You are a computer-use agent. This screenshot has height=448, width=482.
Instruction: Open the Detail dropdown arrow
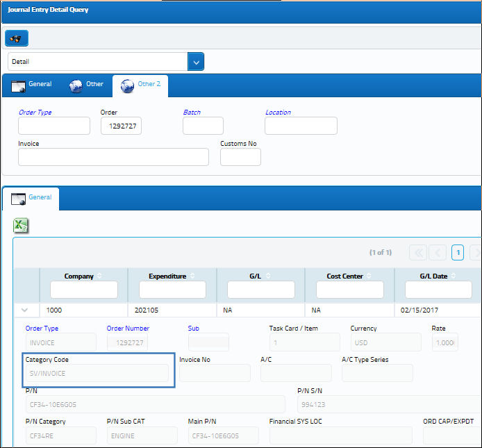(x=196, y=62)
